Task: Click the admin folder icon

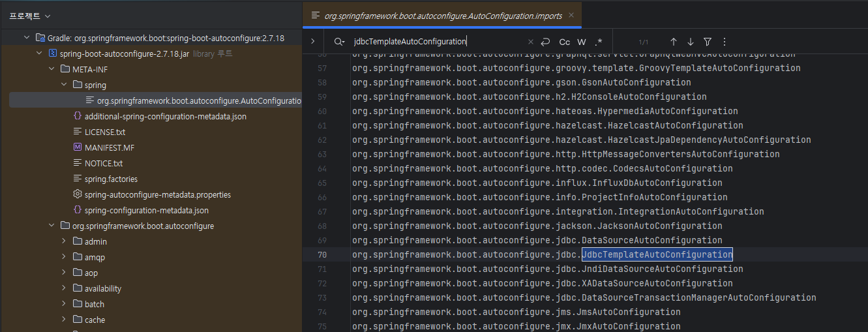Action: coord(77,241)
